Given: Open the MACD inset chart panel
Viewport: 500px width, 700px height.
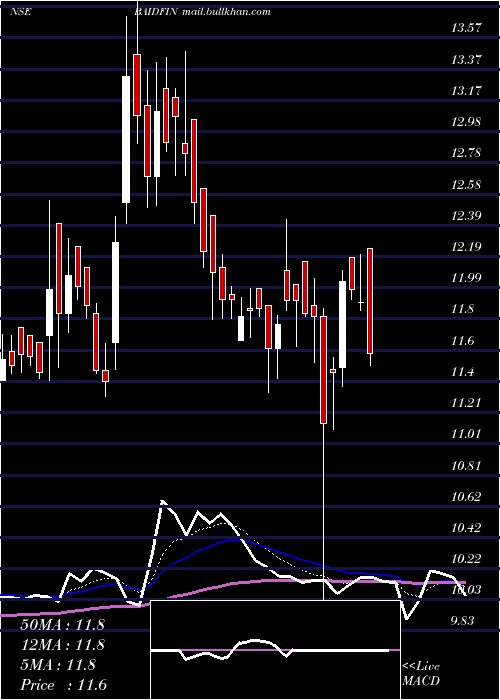Looking at the screenshot, I should coord(275,650).
